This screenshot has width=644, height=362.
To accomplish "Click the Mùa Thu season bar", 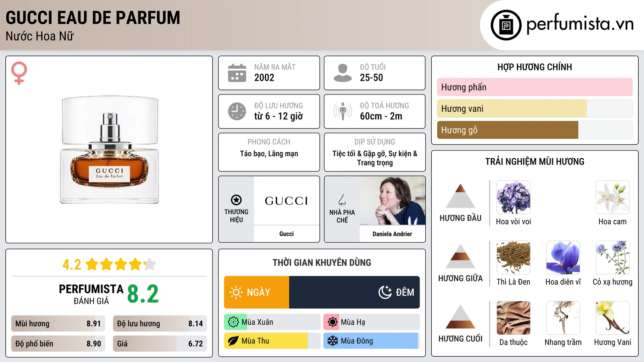I will [272, 341].
